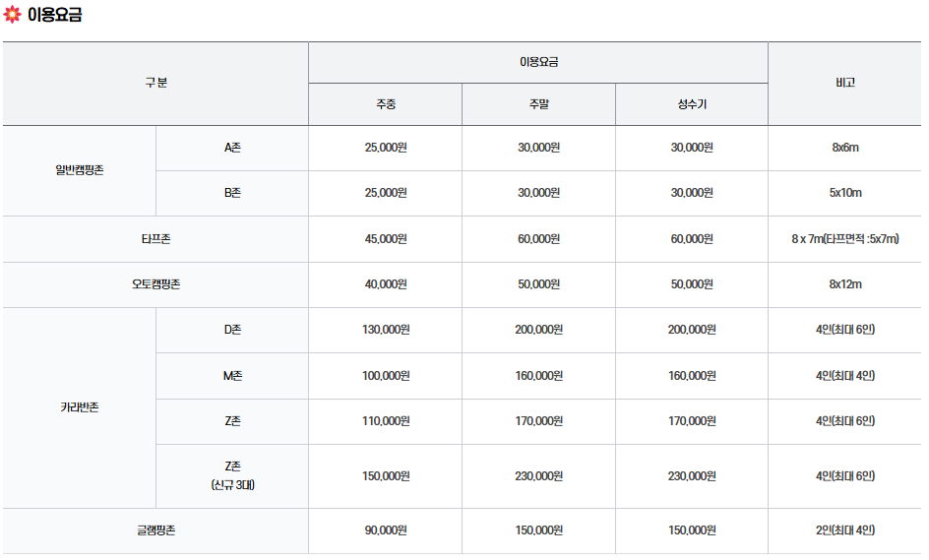
Task: Click the 글램핑존 row label
Action: [x=155, y=530]
